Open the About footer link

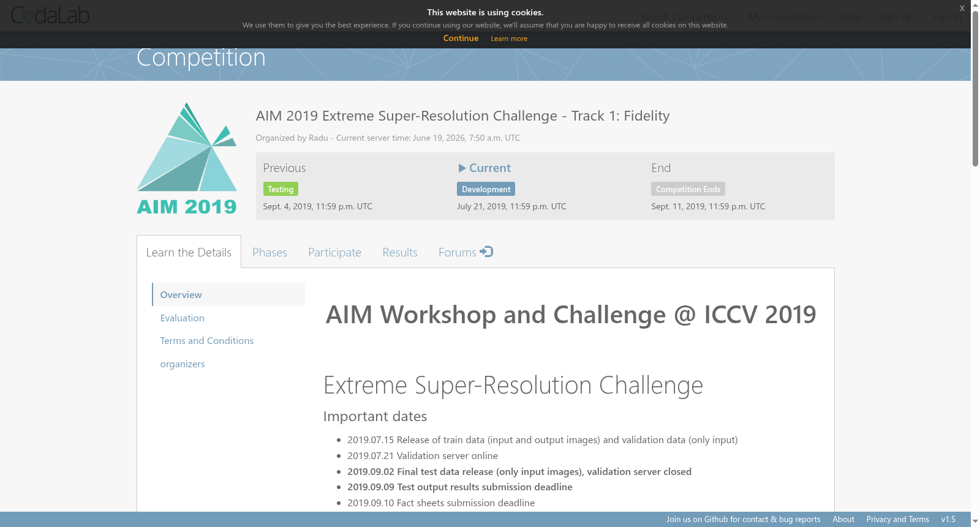[843, 519]
